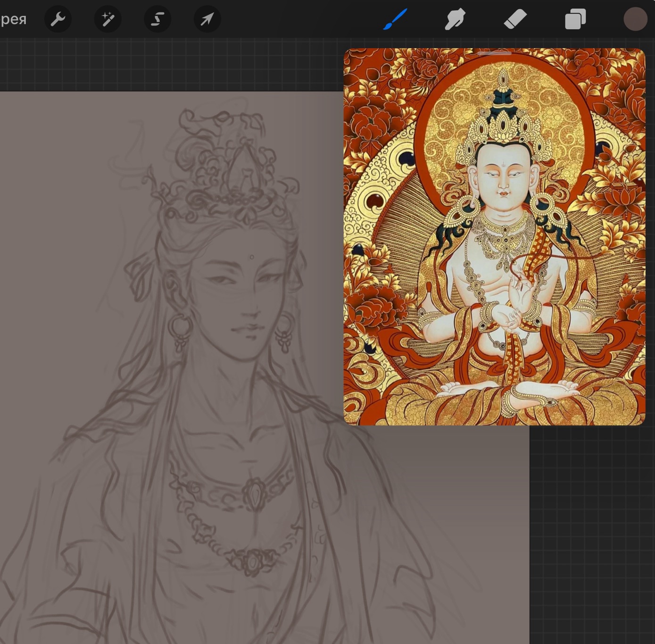Tap the upper necklace pendant on sketch
This screenshot has width=655, height=644.
(x=255, y=494)
